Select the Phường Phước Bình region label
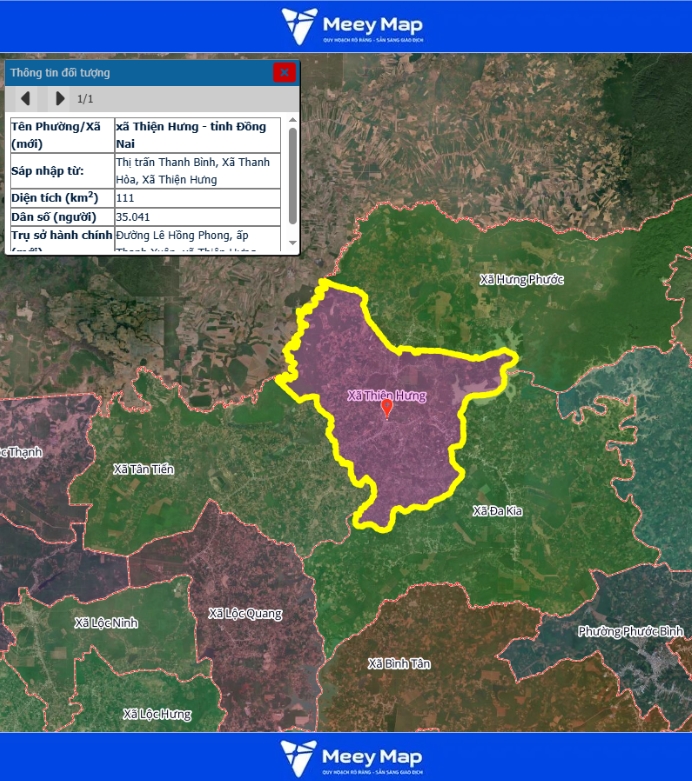This screenshot has height=781, width=692. point(630,631)
